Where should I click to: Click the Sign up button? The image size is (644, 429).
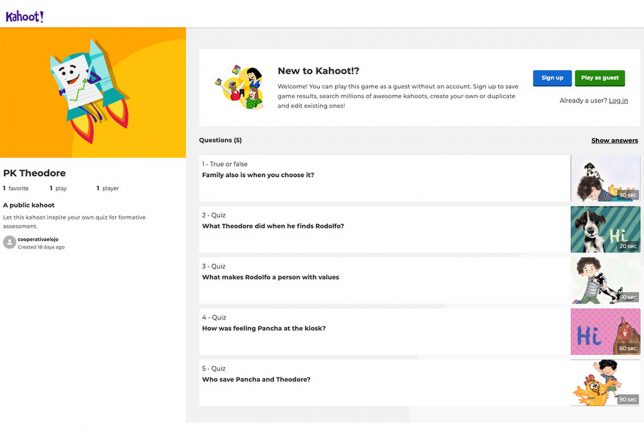click(x=552, y=78)
